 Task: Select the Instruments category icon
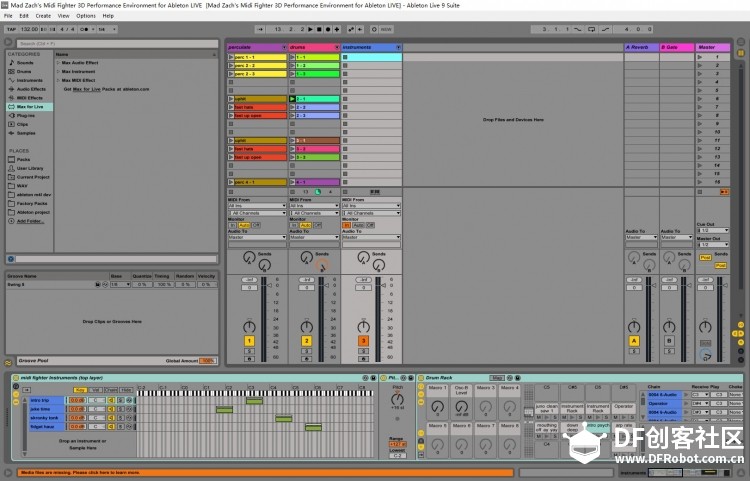[12, 80]
